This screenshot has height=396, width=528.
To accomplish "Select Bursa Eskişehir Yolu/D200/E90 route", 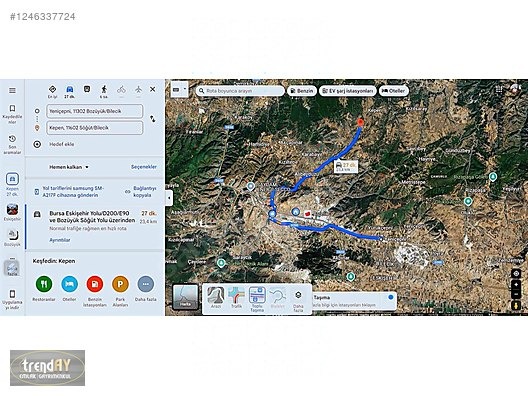I will pyautogui.click(x=95, y=226).
